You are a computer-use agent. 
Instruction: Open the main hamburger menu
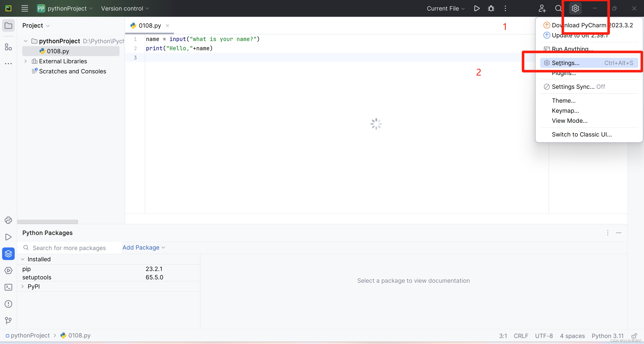tap(24, 8)
